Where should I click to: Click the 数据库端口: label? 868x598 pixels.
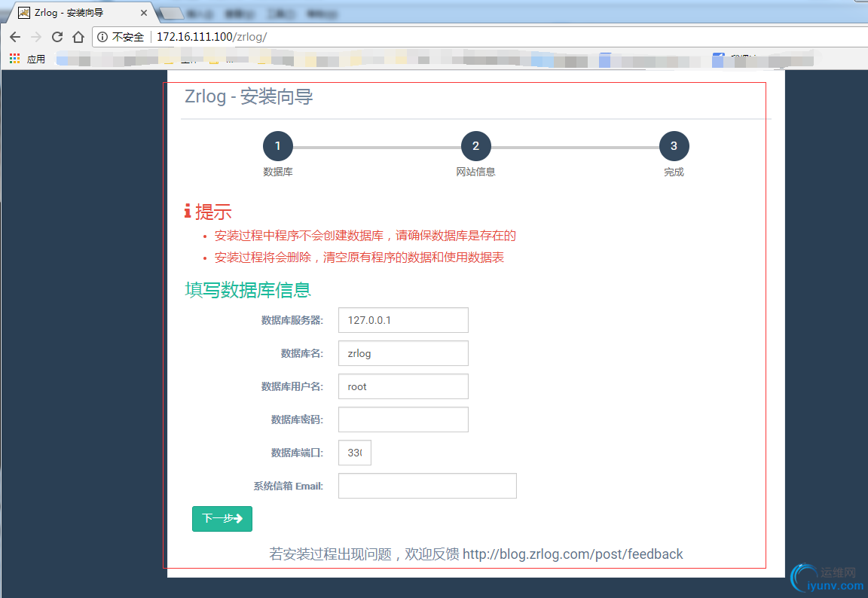tap(297, 453)
